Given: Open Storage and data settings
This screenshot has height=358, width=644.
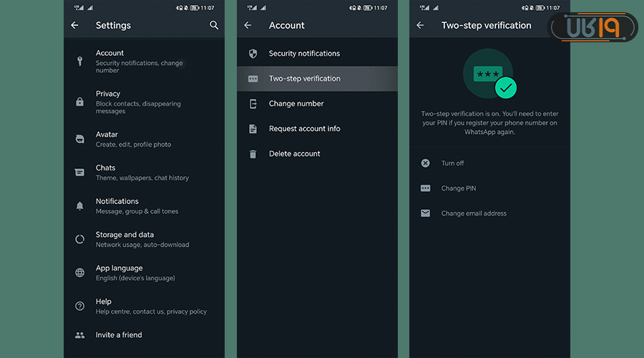Looking at the screenshot, I should [142, 239].
